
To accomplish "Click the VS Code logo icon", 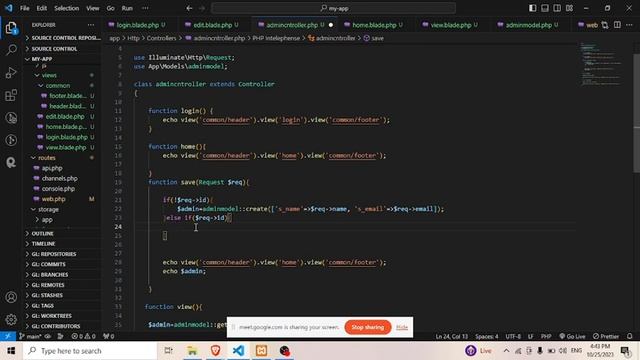I will tap(9, 8).
